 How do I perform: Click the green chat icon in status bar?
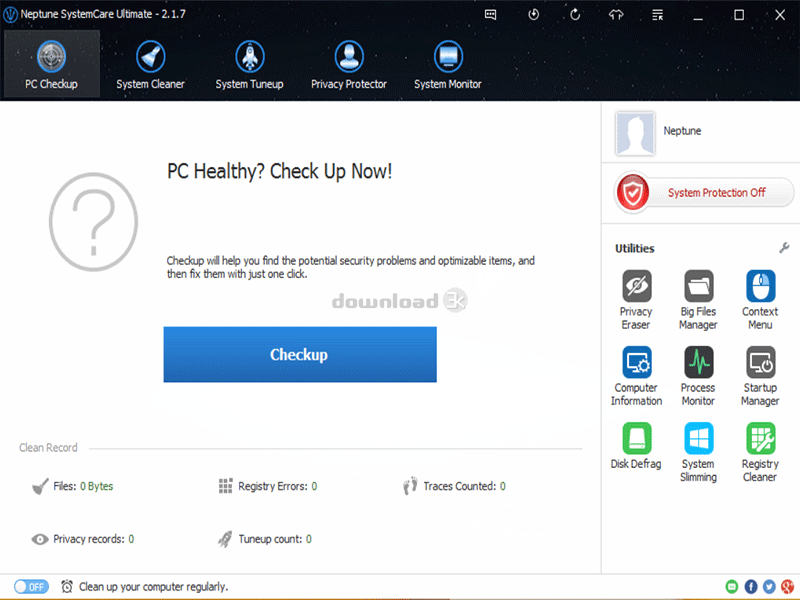click(x=732, y=587)
